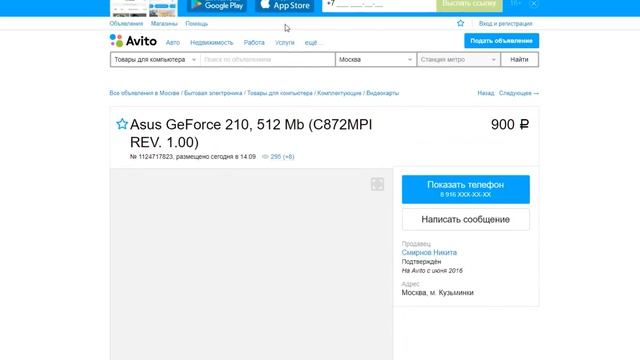Click the На Avito с июня 2016 text
The width and height of the screenshot is (640, 360).
click(432, 271)
